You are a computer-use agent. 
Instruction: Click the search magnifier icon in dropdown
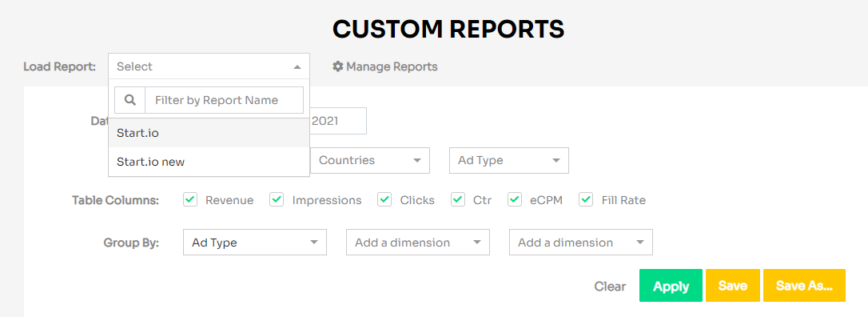click(130, 100)
